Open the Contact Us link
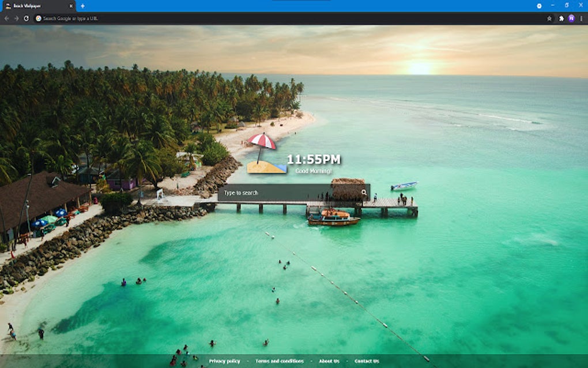Screen dimensions: 588x368 tap(367, 360)
